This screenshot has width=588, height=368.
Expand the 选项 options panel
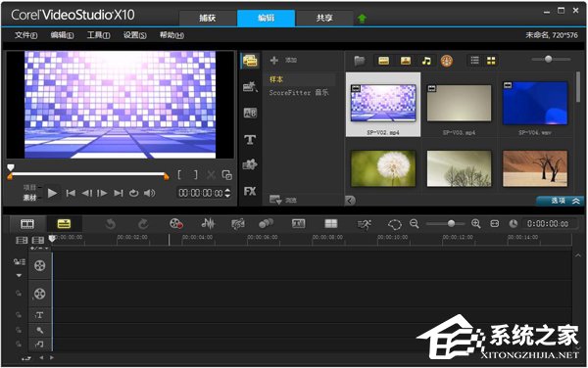[561, 201]
